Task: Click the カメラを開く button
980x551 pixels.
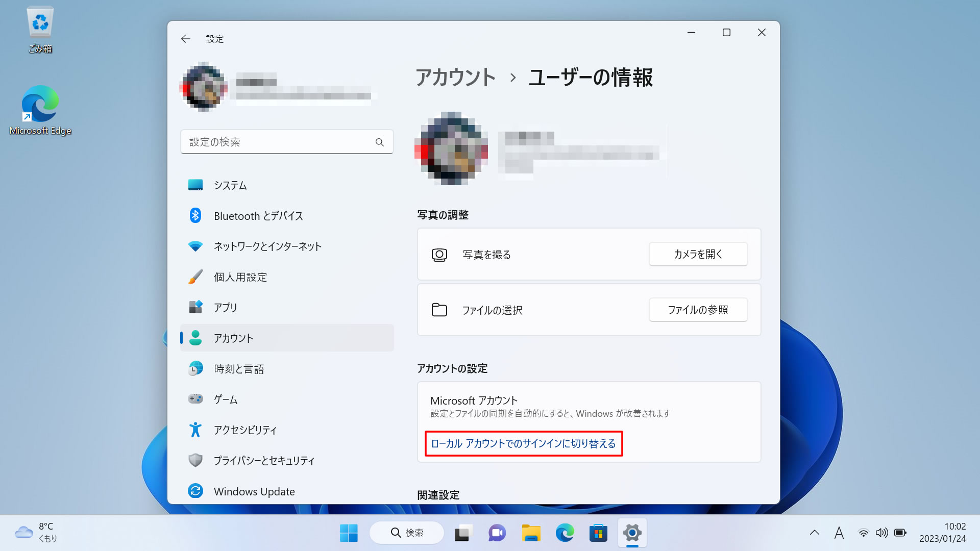Action: click(698, 254)
